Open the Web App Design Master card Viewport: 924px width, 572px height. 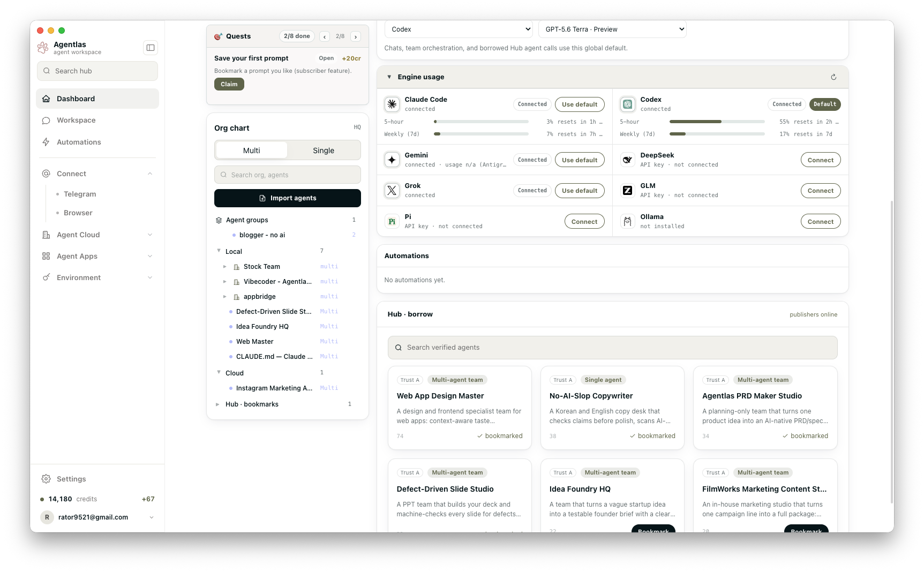tap(460, 408)
